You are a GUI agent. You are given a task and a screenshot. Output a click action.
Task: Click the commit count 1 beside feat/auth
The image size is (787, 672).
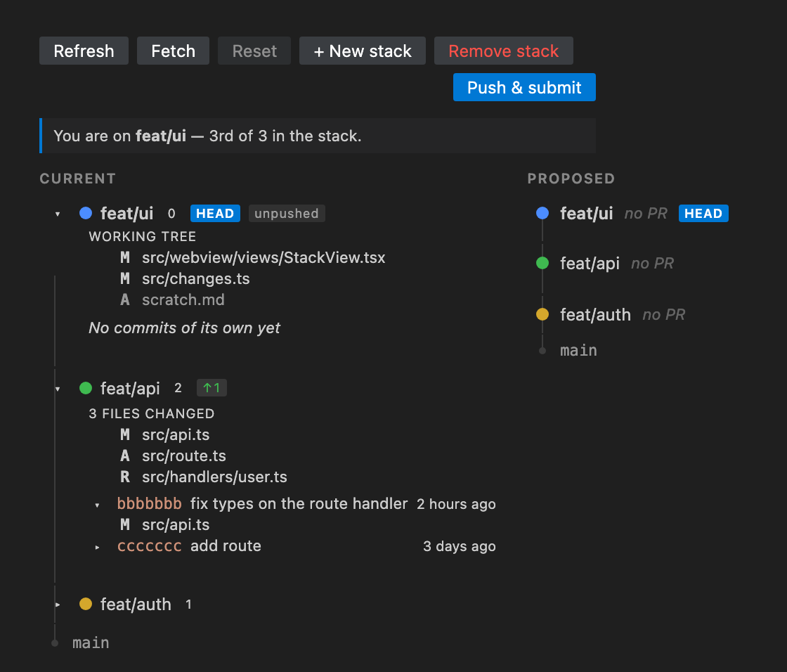pyautogui.click(x=189, y=605)
